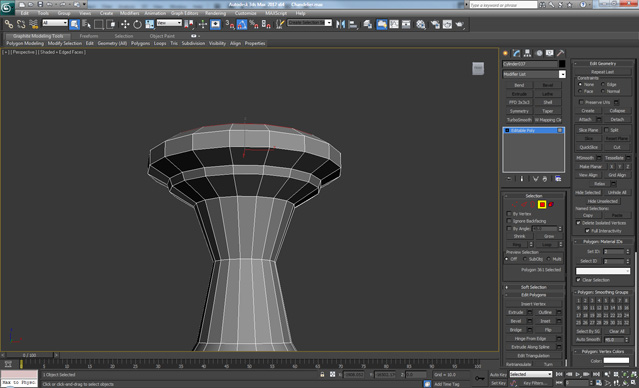Click the Auto Smooth button
Viewport: 639px width, 388px height.
[x=588, y=340]
